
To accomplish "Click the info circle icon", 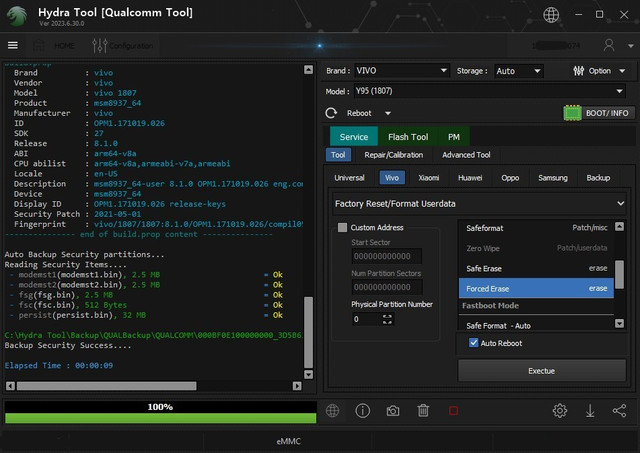I will (x=362, y=411).
